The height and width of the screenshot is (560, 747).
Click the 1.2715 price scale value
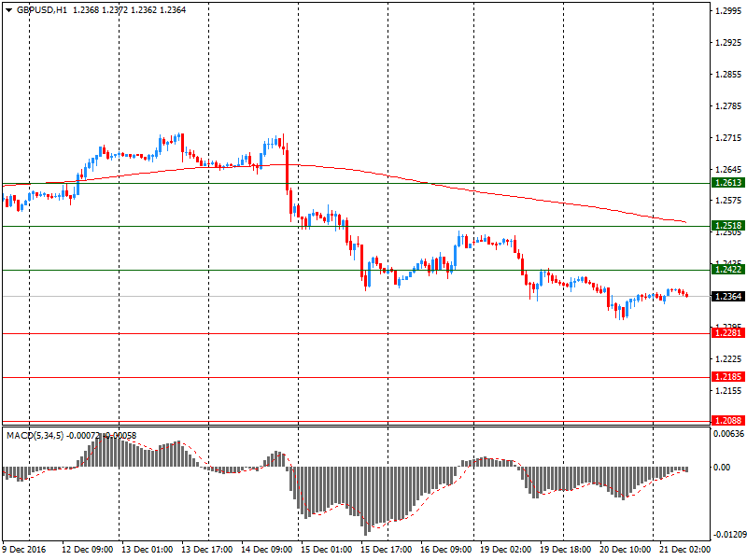pos(728,138)
